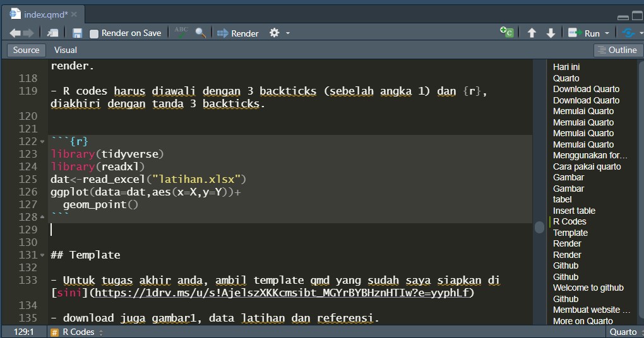Screen dimensions: 644x338
Task: Save the current document with the disk icon
Action: point(77,33)
